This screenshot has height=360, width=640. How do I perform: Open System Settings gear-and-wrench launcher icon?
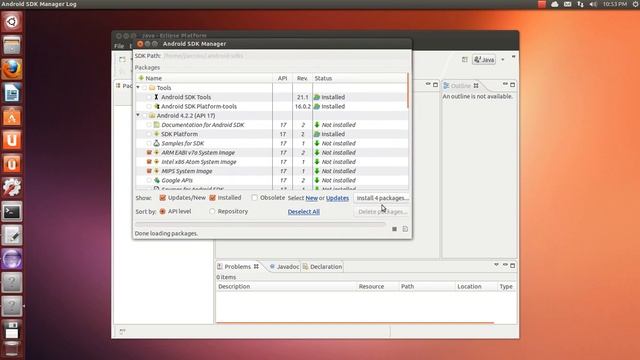click(x=11, y=188)
